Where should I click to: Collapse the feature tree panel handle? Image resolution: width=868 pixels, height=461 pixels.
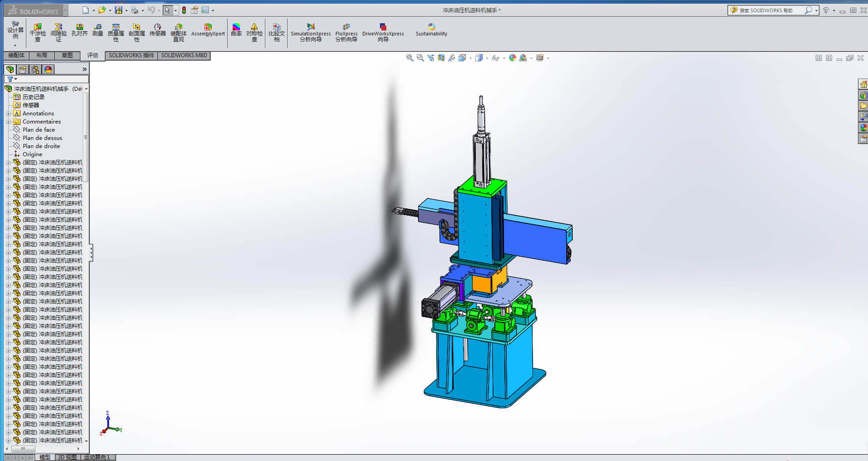click(x=91, y=253)
